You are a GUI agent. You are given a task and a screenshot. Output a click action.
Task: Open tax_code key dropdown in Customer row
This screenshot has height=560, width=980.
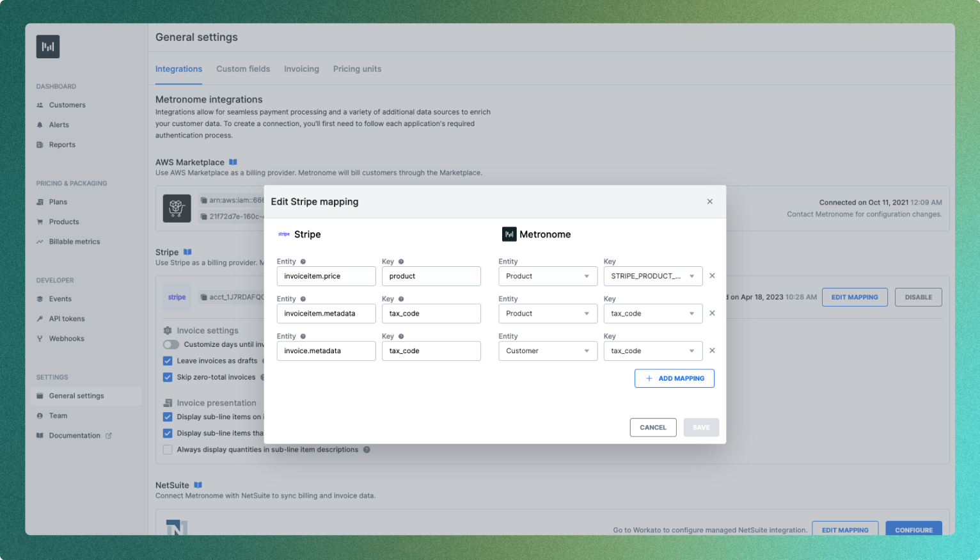click(653, 351)
